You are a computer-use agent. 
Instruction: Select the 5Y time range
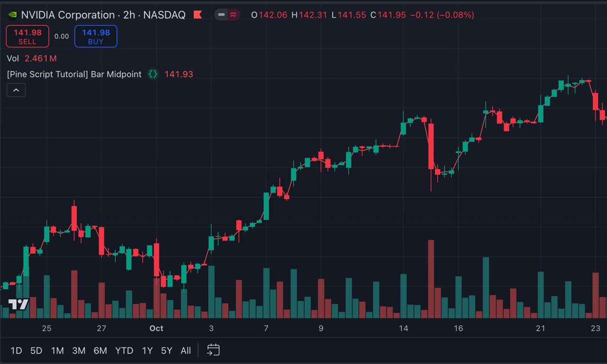coord(167,351)
